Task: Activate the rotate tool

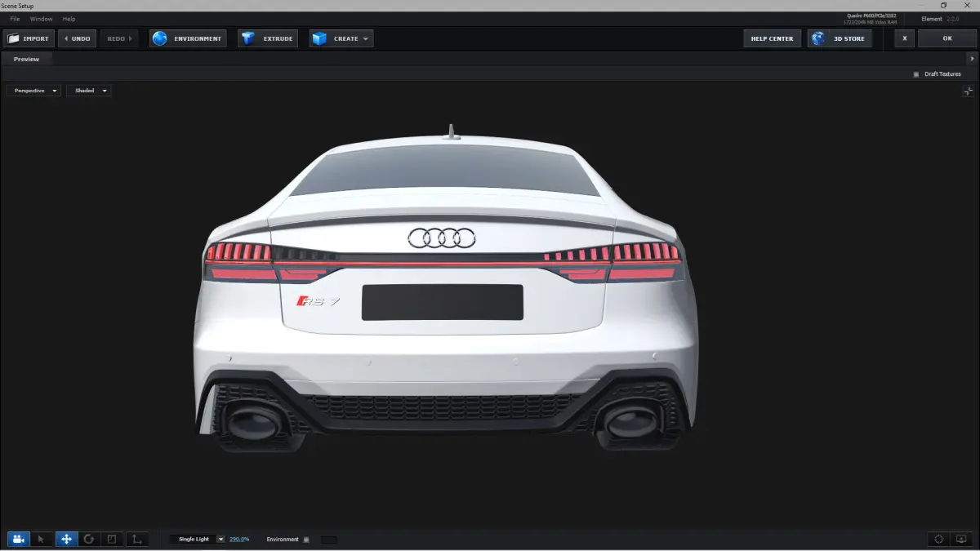Action: (x=89, y=539)
